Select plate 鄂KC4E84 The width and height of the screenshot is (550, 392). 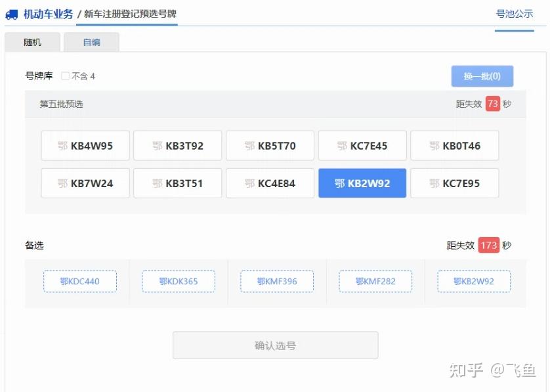pyautogui.click(x=270, y=183)
